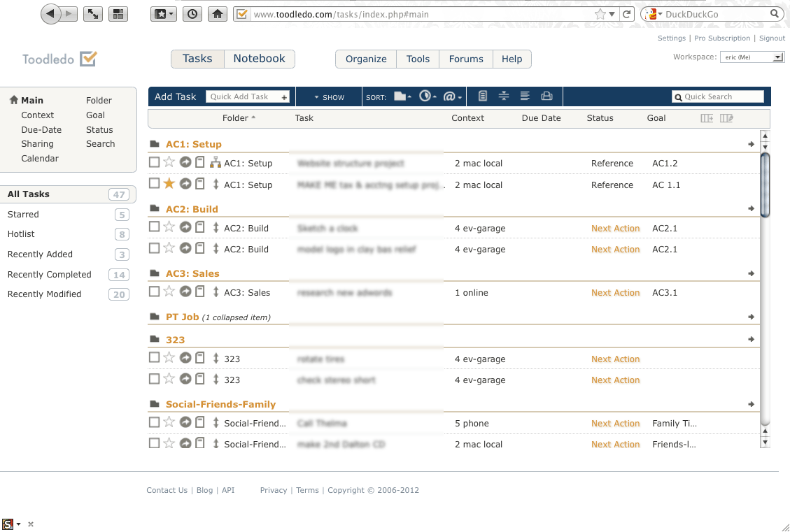Click the bookmark star in address bar

[600, 14]
